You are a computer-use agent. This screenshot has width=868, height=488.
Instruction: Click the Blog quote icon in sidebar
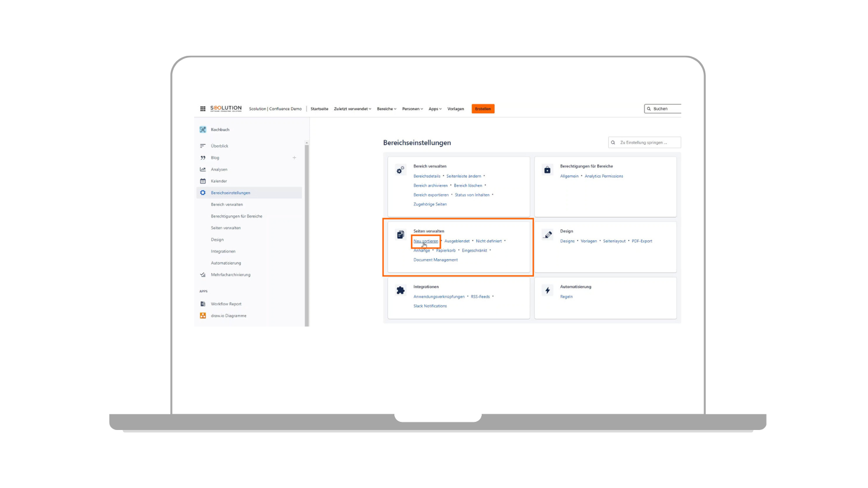tap(203, 158)
